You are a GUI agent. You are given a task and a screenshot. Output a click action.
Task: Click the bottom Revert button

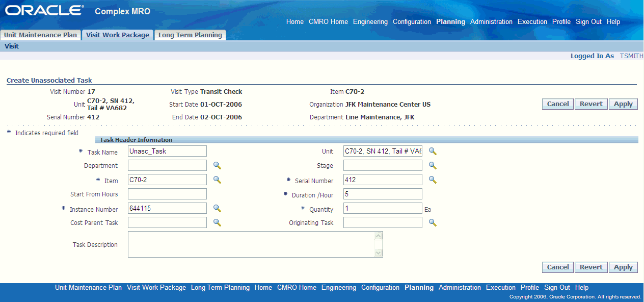pyautogui.click(x=591, y=267)
